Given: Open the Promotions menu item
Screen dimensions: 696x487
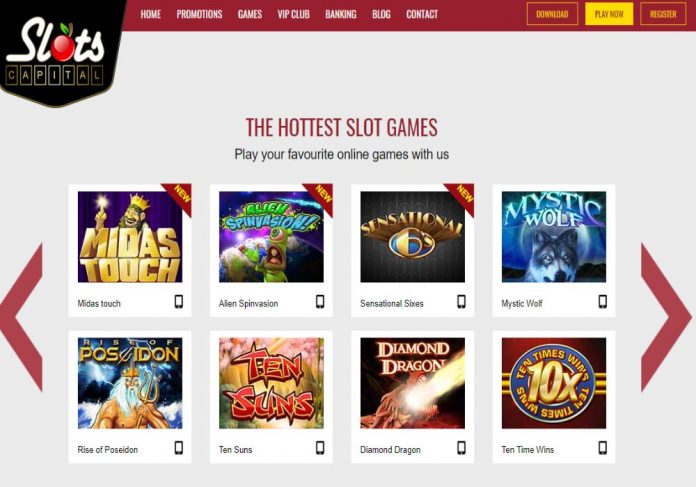Looking at the screenshot, I should [x=199, y=14].
